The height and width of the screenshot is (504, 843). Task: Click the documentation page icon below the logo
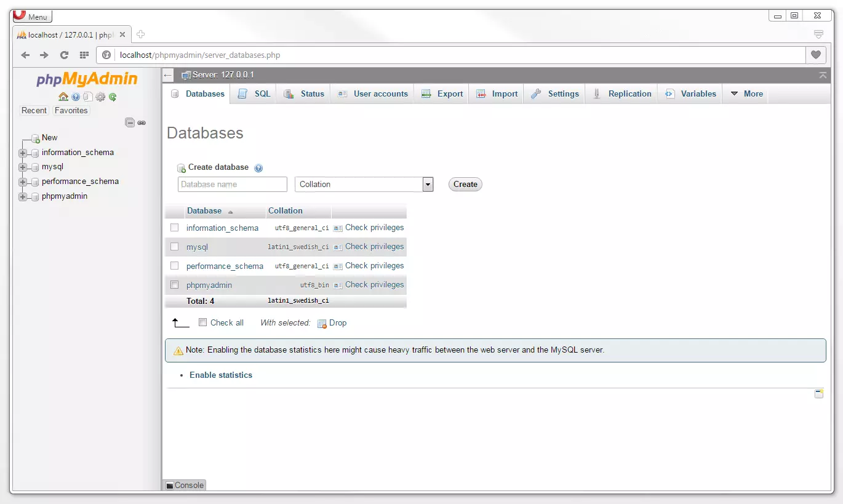pyautogui.click(x=88, y=97)
